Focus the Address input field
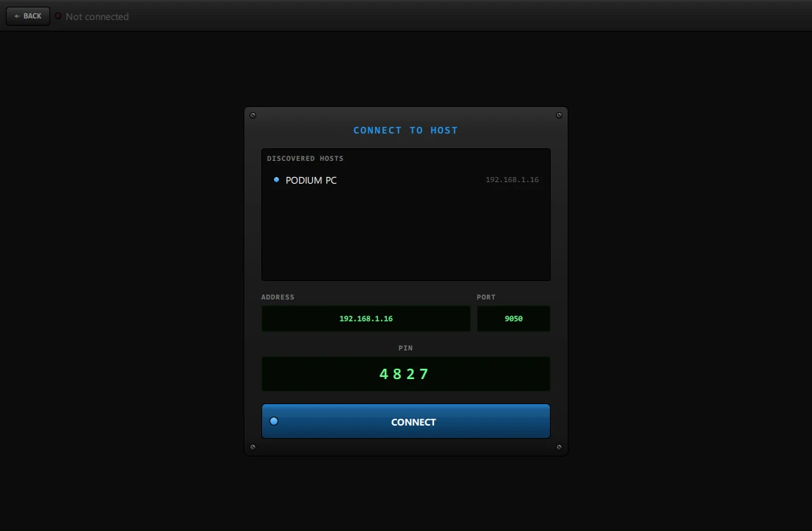The height and width of the screenshot is (531, 812). [365, 319]
